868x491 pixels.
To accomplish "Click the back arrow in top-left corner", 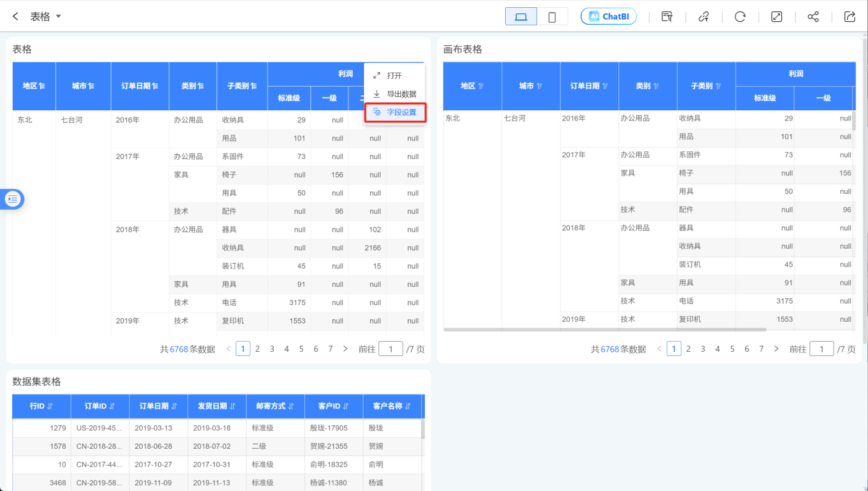I will coord(16,17).
